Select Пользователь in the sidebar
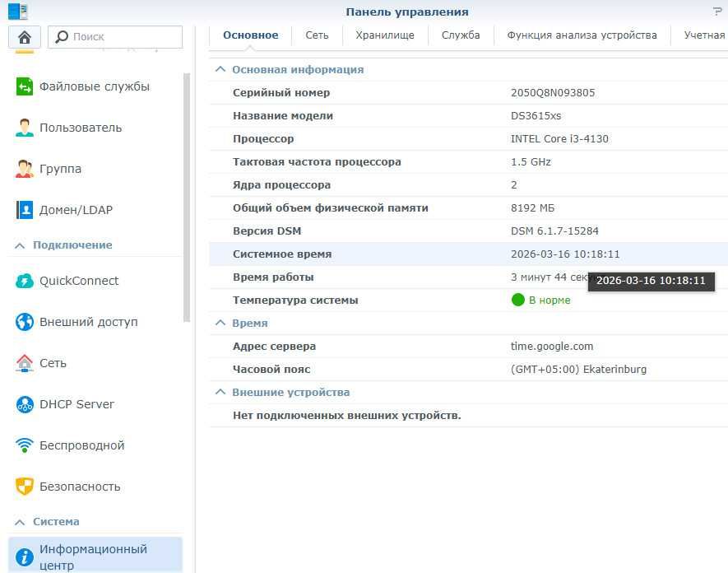Image resolution: width=728 pixels, height=573 pixels. pyautogui.click(x=81, y=128)
